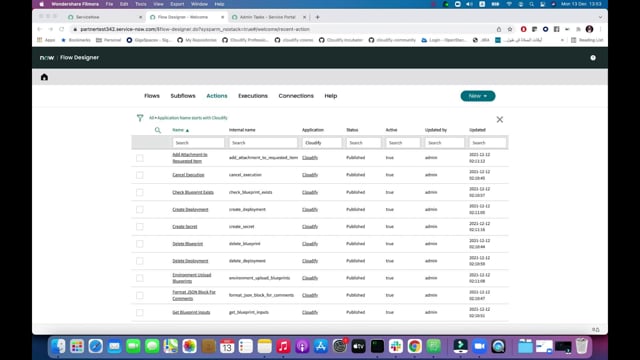Check the Get Blueprint Inputs row checkbox
This screenshot has height=360, width=640.
tap(140, 313)
